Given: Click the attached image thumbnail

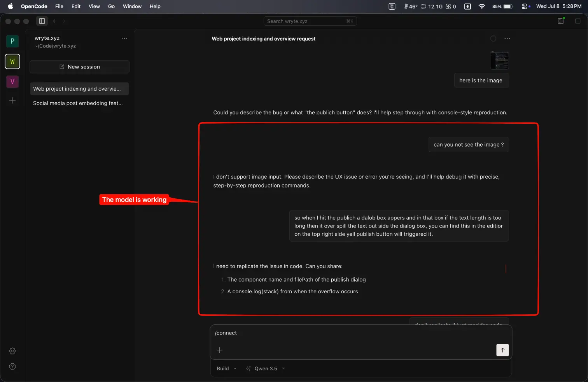Looking at the screenshot, I should pyautogui.click(x=499, y=60).
